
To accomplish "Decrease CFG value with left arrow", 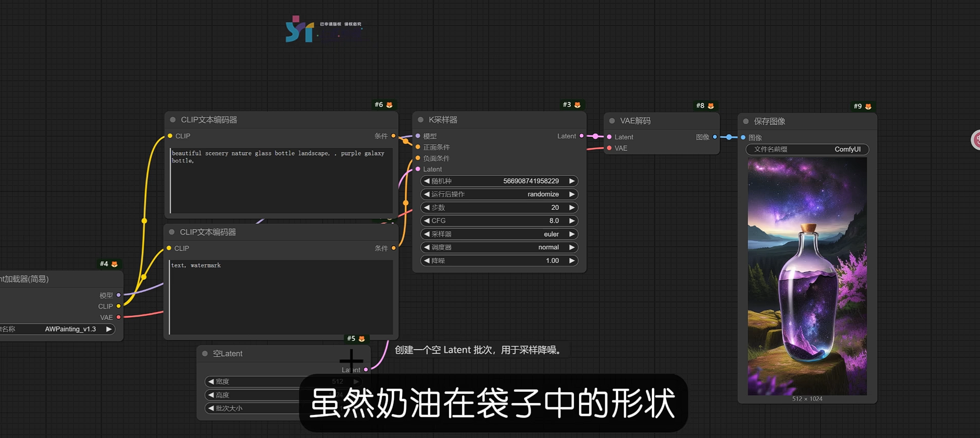I will tap(427, 221).
